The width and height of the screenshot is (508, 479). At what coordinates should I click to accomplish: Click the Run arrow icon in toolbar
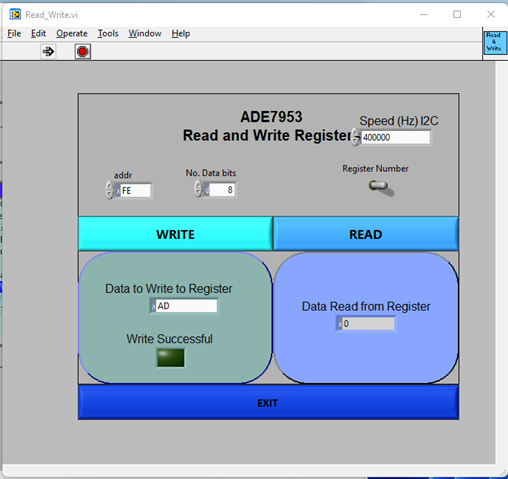(48, 52)
